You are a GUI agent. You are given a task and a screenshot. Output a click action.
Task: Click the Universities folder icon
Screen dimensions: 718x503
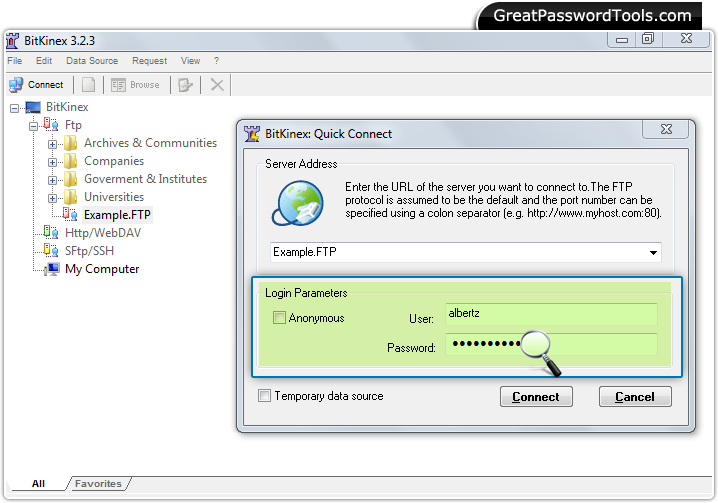71,197
